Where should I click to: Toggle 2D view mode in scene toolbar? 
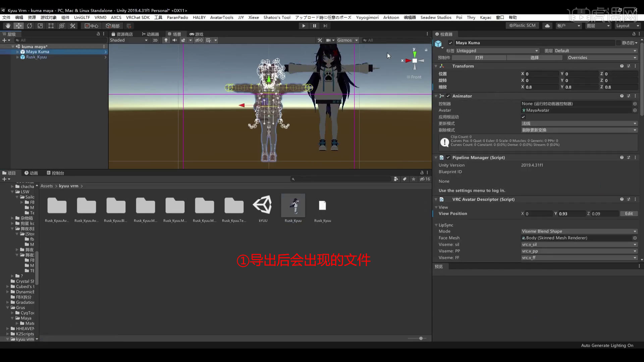coord(155,40)
